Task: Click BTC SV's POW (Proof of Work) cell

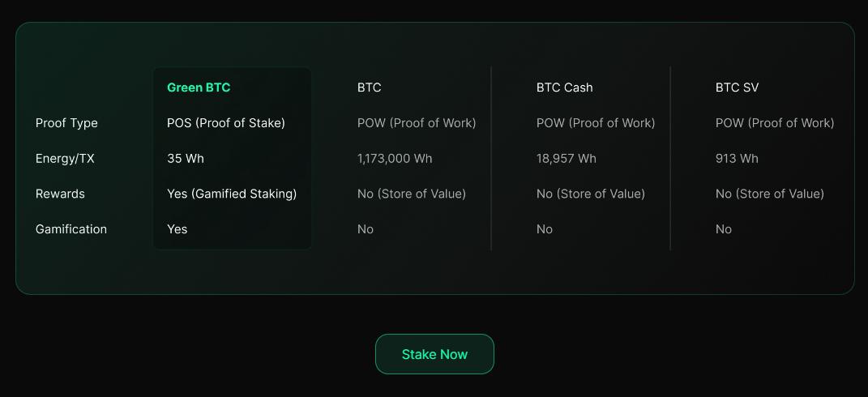Action: point(774,123)
